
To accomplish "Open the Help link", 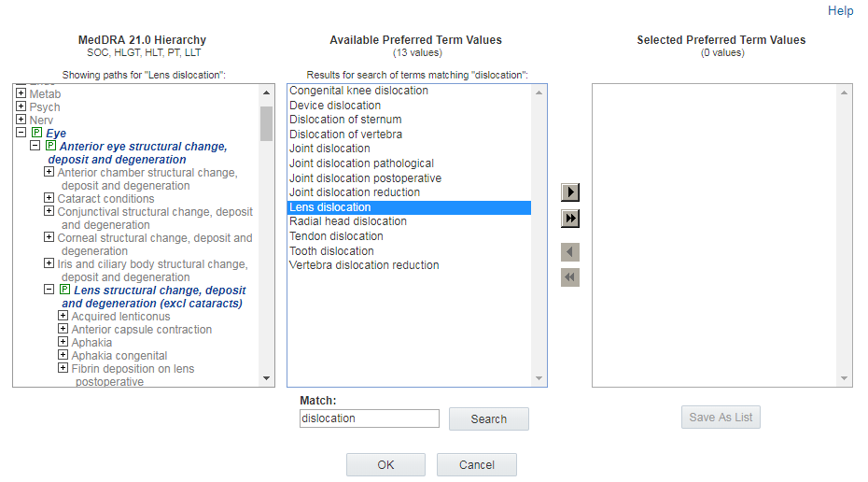I will coord(840,11).
